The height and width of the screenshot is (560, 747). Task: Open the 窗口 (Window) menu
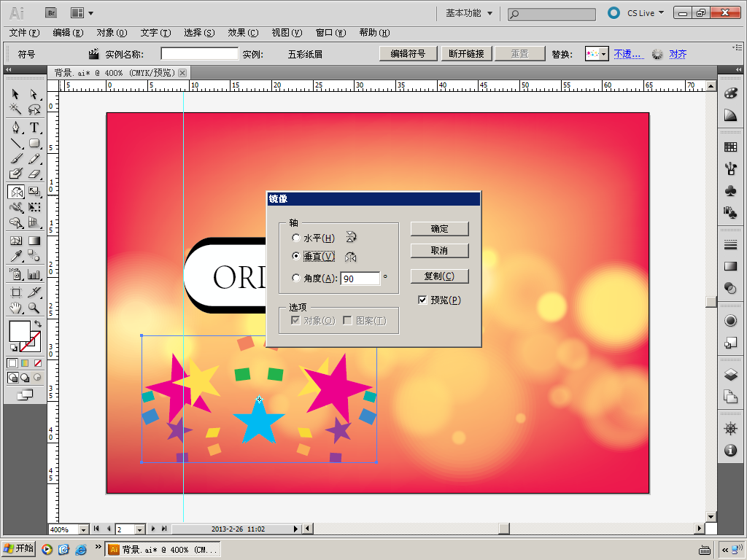click(x=330, y=32)
